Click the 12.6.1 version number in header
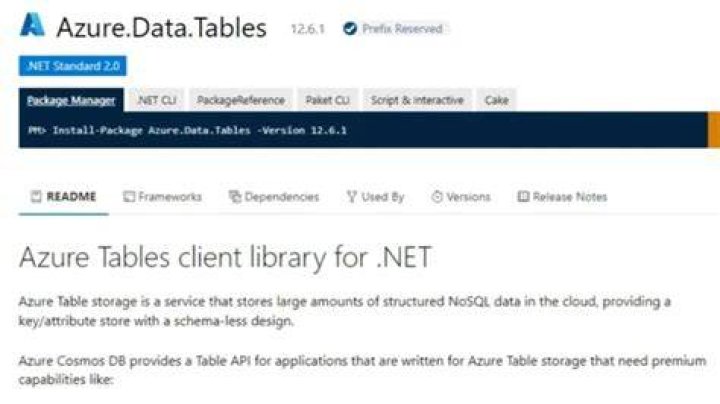The image size is (720, 404). click(x=308, y=29)
